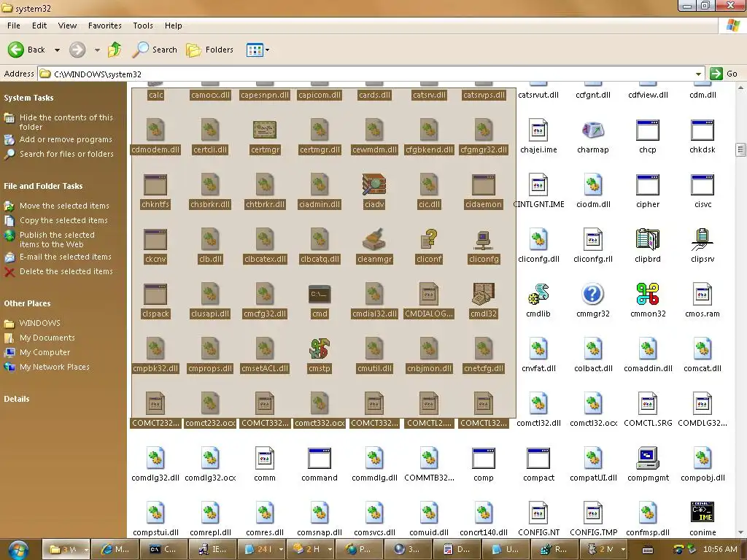Image resolution: width=747 pixels, height=560 pixels.
Task: Select the CONFIG.NT file icon
Action: click(538, 513)
